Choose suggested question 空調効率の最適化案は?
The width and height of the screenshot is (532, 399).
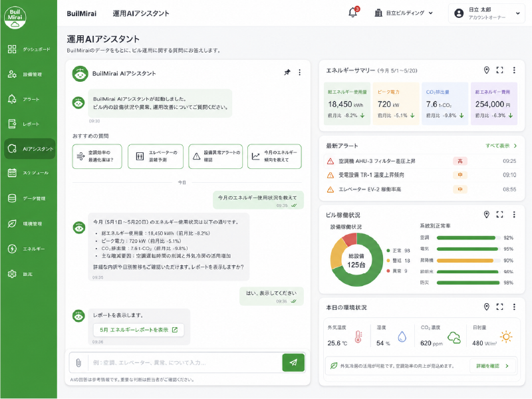[x=97, y=156]
